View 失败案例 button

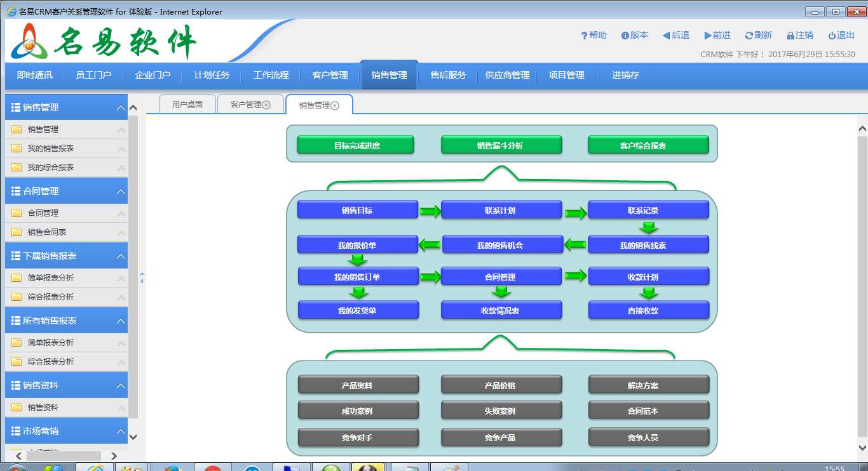click(500, 411)
